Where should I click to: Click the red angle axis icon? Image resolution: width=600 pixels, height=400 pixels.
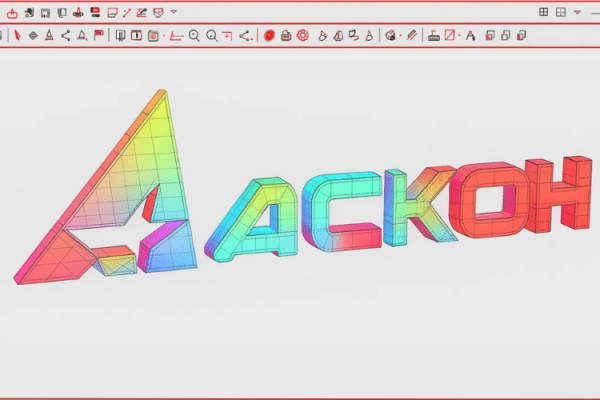pos(176,36)
